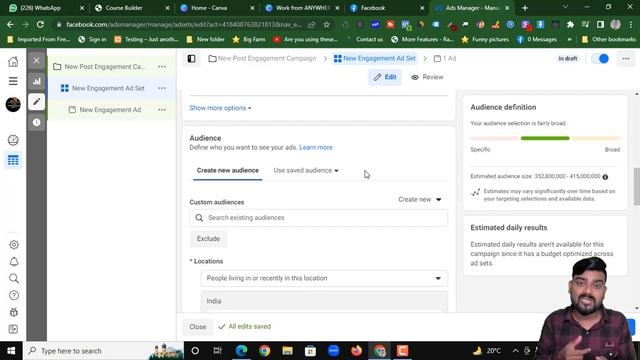Bookmark this page with the star icon
The width and height of the screenshot is (640, 360).
point(327,24)
